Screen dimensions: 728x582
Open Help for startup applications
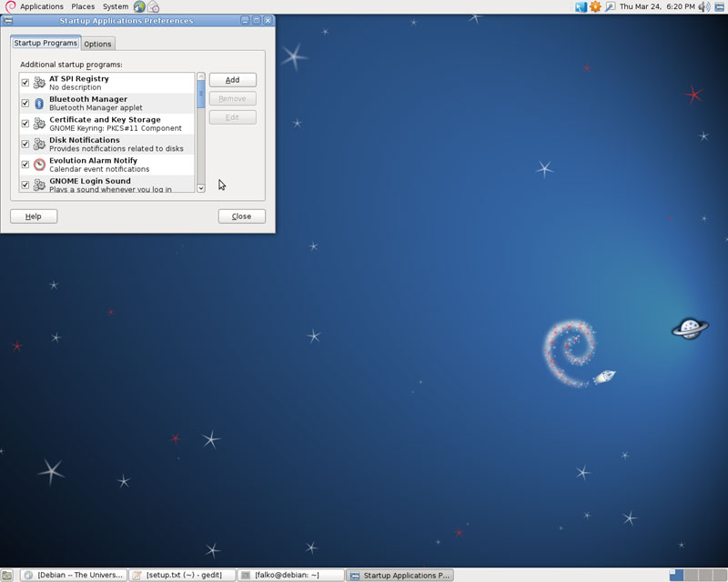(34, 216)
